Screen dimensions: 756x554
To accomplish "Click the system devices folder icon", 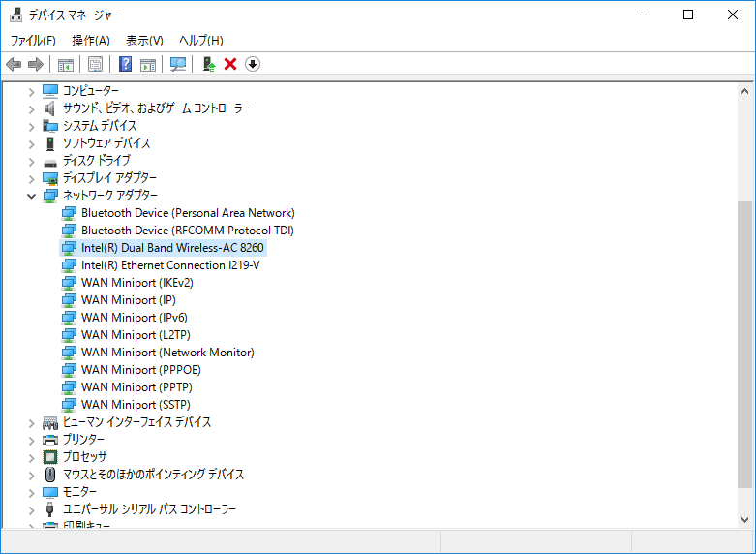I will [x=50, y=126].
